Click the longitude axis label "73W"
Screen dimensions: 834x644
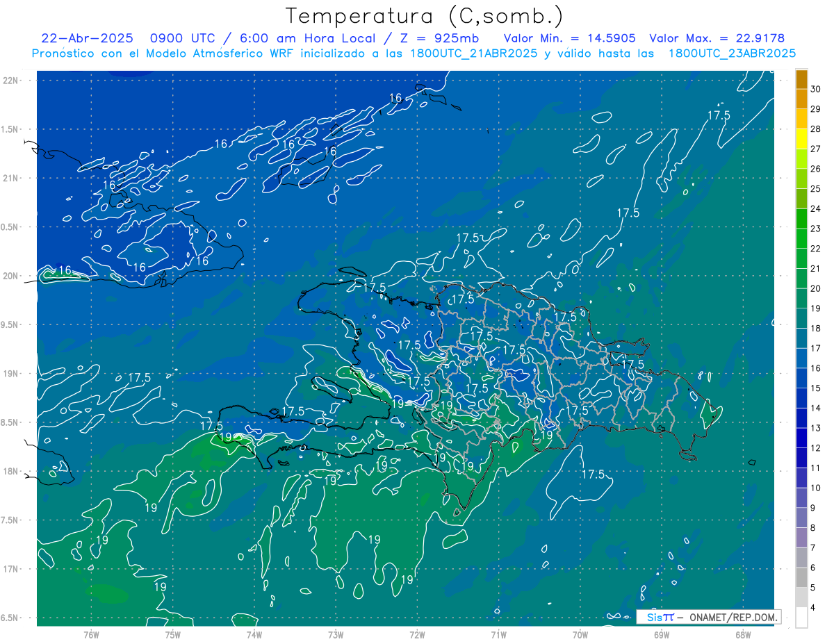(x=335, y=634)
